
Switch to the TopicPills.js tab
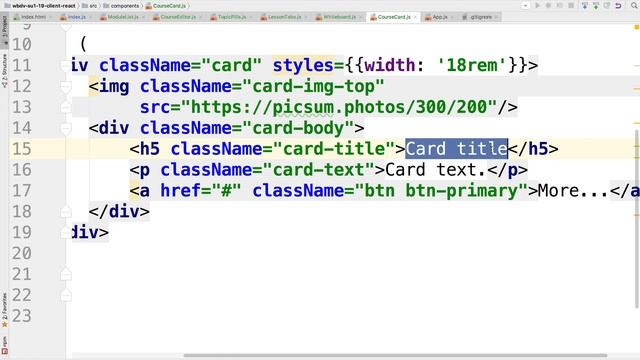(231, 17)
